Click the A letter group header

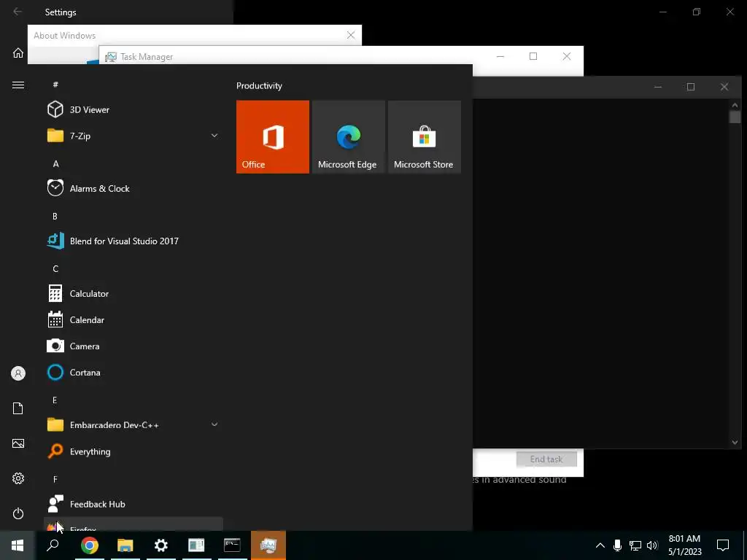(x=55, y=164)
